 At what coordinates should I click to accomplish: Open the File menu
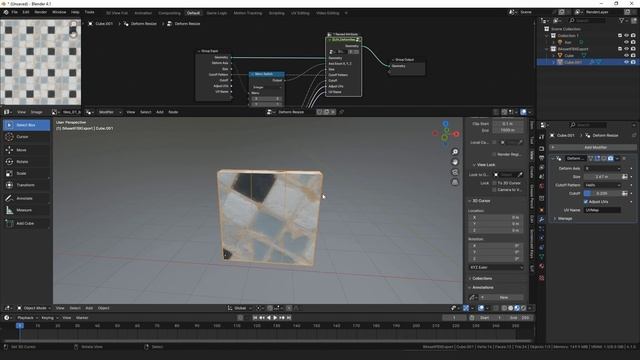14,13
